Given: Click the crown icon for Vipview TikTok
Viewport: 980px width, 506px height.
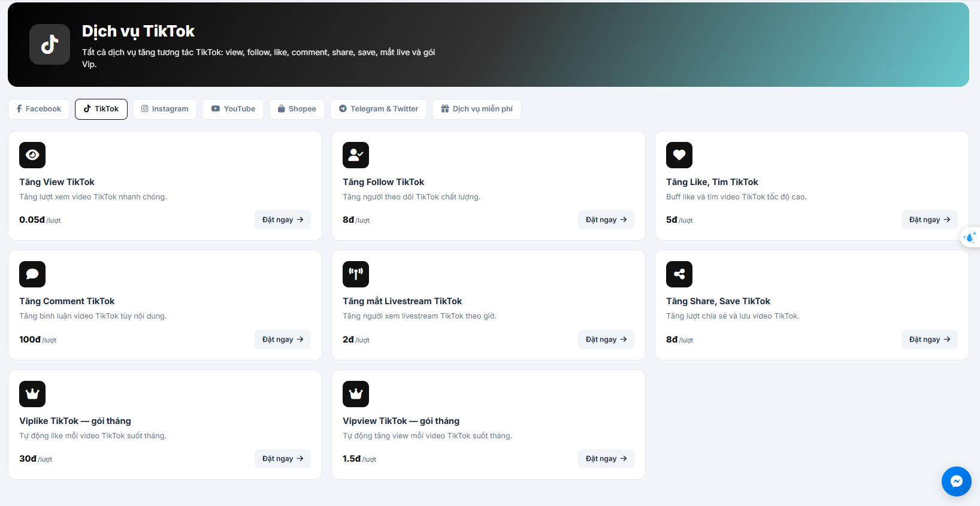Looking at the screenshot, I should click(x=356, y=394).
